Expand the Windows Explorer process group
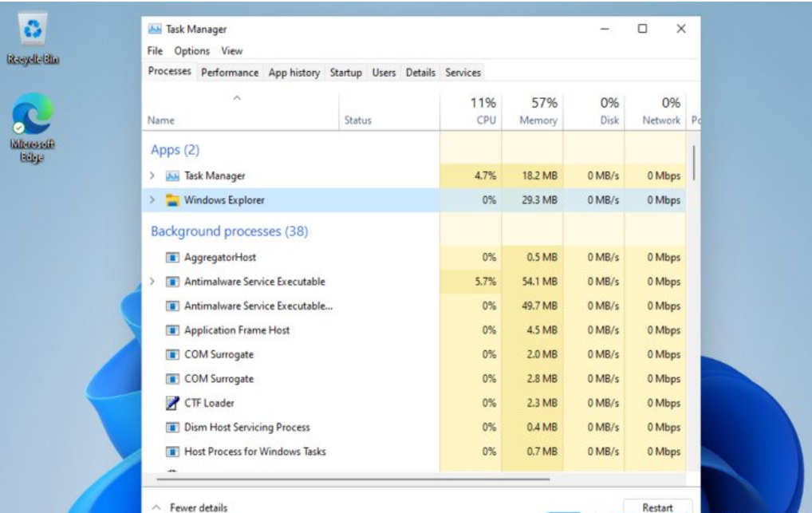Screen dimensions: 812x513 click(153, 200)
